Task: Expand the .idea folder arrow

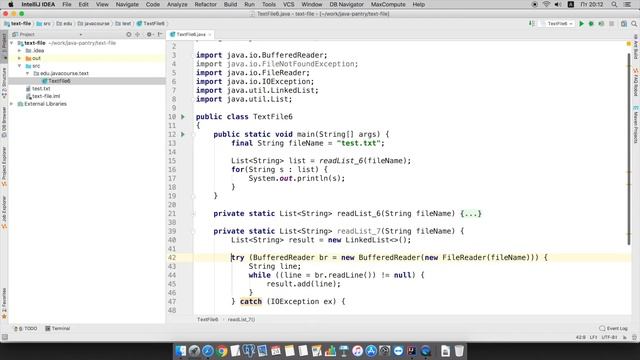Action: point(19,51)
